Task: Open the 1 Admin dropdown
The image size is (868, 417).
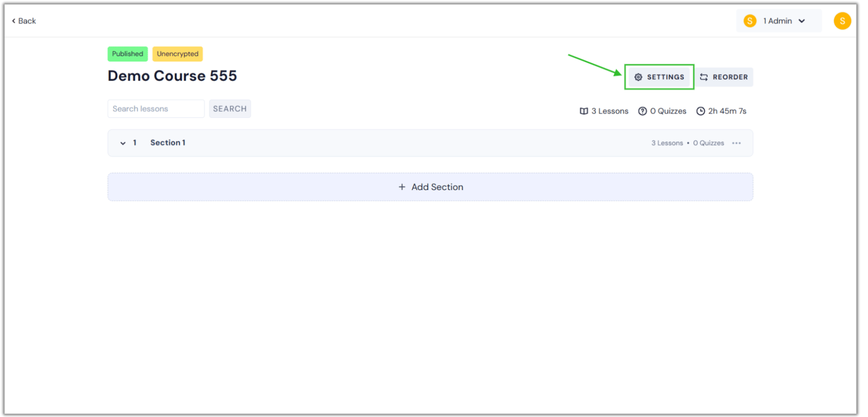Action: click(x=779, y=21)
